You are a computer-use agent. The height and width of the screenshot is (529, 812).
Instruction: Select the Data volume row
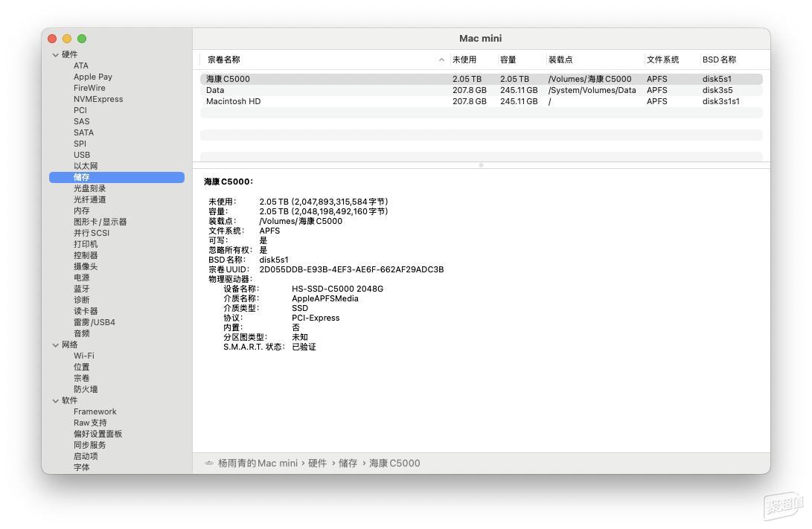click(482, 90)
